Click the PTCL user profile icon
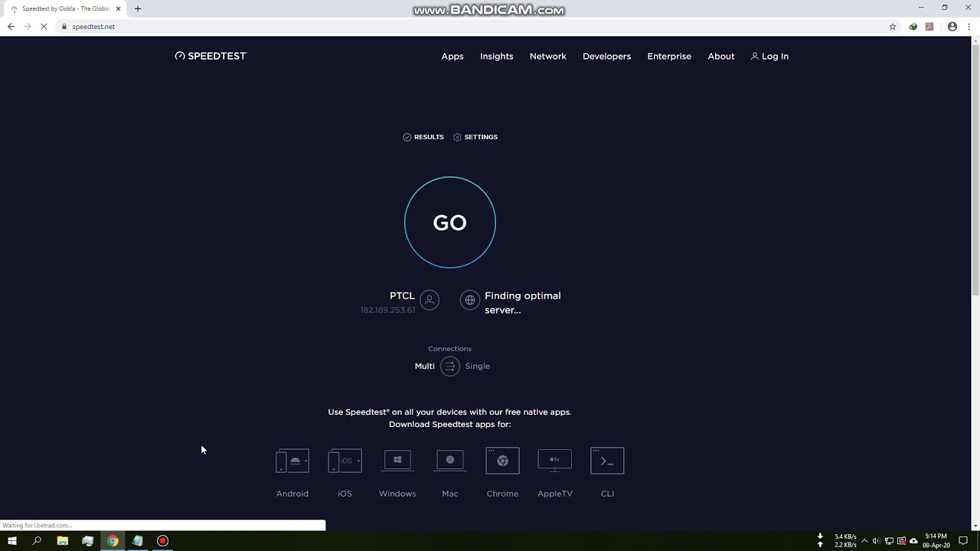The height and width of the screenshot is (551, 980). pos(430,300)
